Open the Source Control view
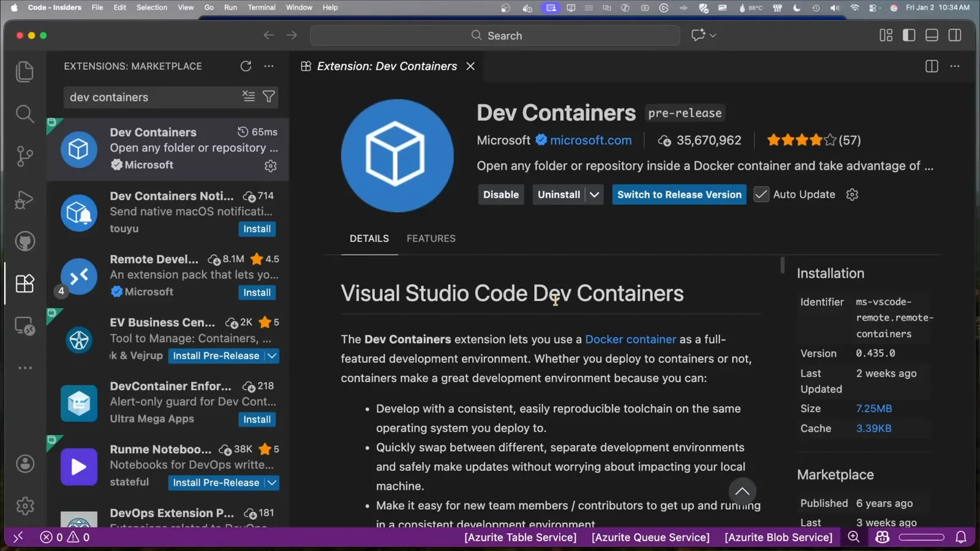Image resolution: width=980 pixels, height=551 pixels. point(24,156)
